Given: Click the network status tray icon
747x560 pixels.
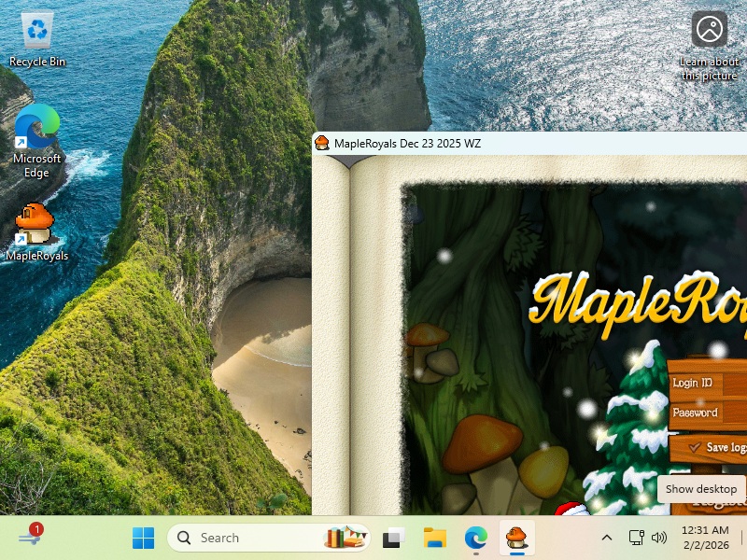Looking at the screenshot, I should [637, 538].
